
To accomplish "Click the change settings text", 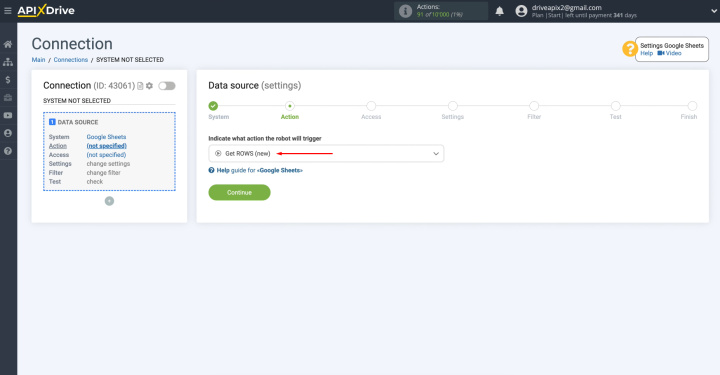I will click(108, 164).
